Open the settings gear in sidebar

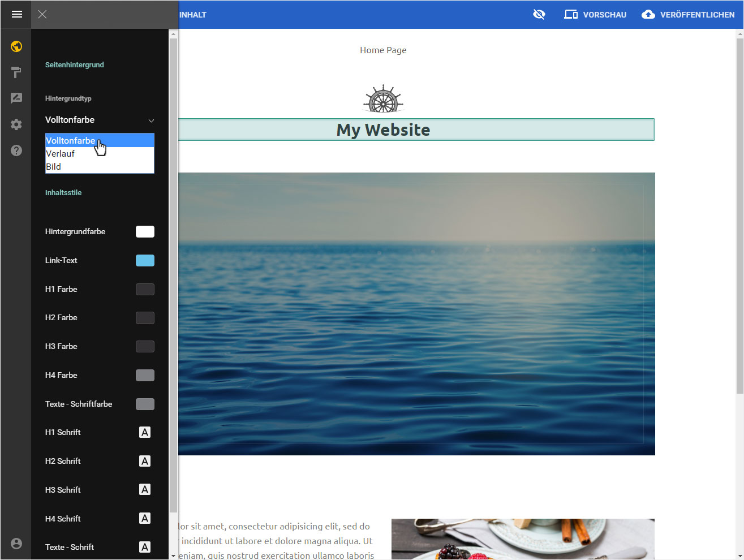[16, 124]
